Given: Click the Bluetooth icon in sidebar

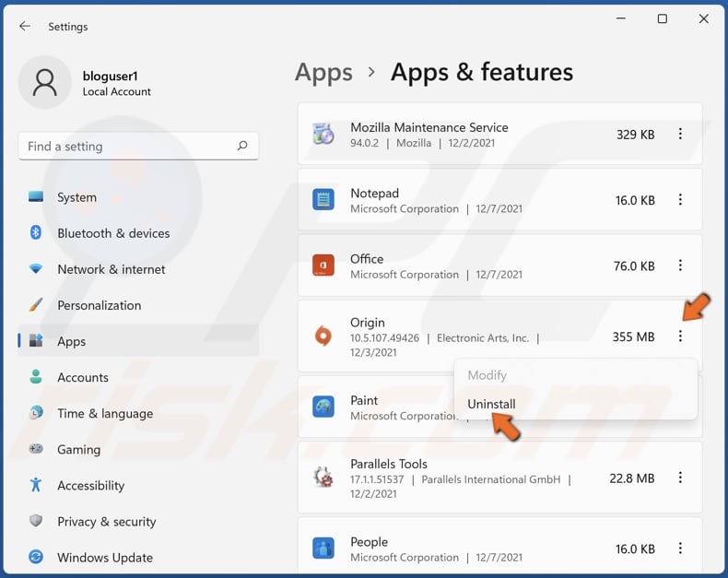Looking at the screenshot, I should point(36,232).
